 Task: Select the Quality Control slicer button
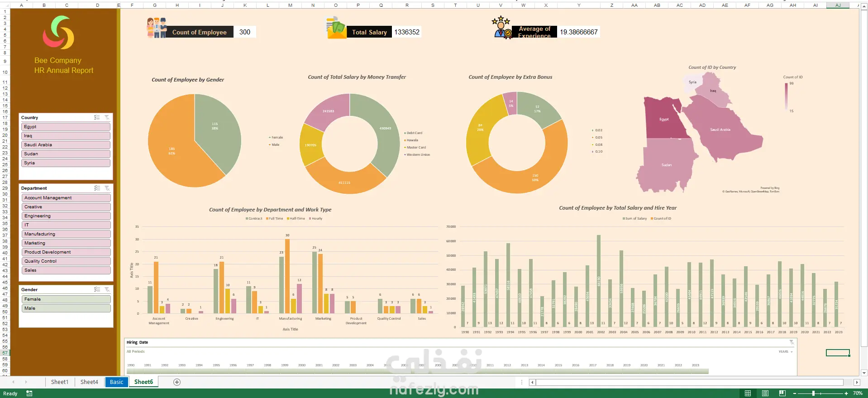pos(66,261)
